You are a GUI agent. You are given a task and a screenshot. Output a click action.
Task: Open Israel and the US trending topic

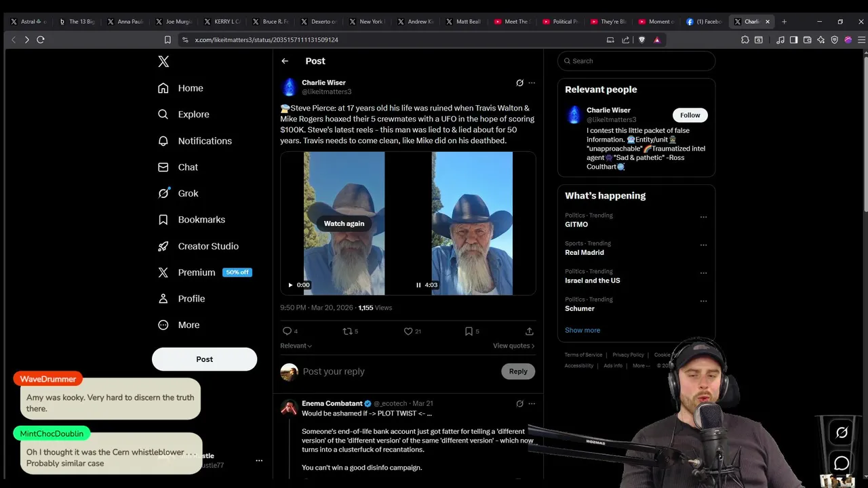pos(592,281)
